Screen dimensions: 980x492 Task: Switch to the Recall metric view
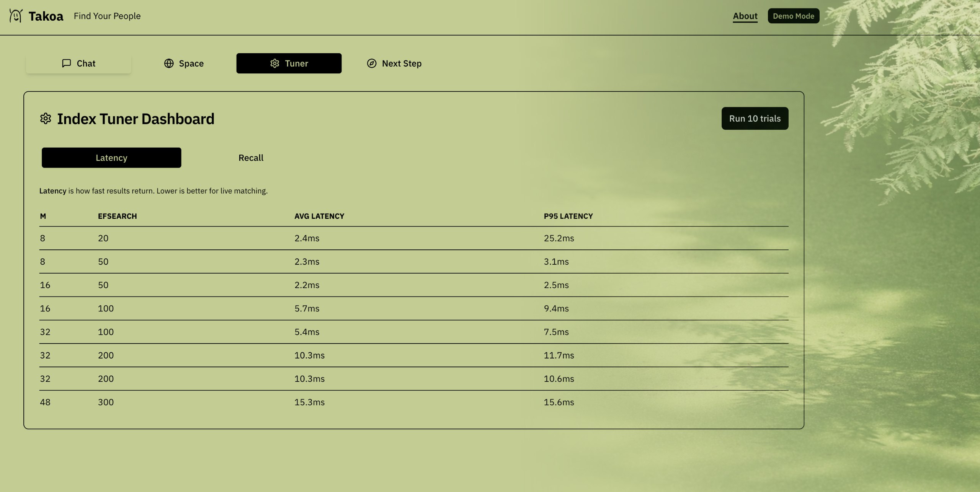(x=251, y=158)
